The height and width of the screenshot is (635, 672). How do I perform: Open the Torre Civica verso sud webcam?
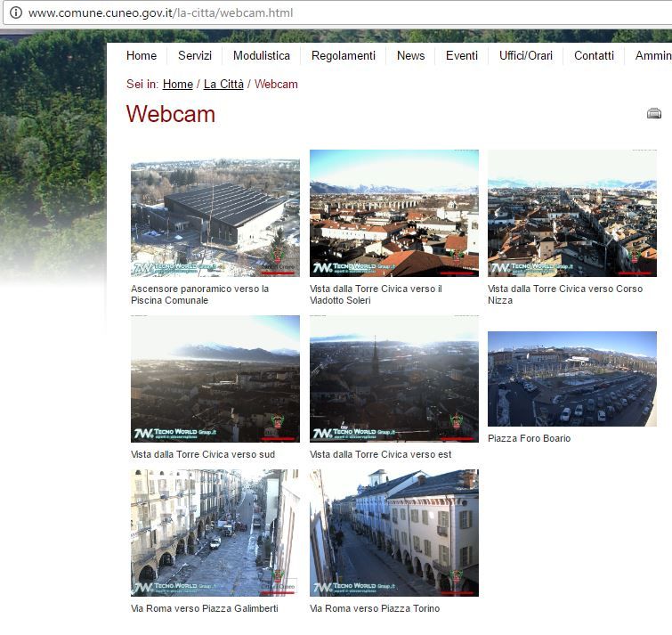click(215, 379)
